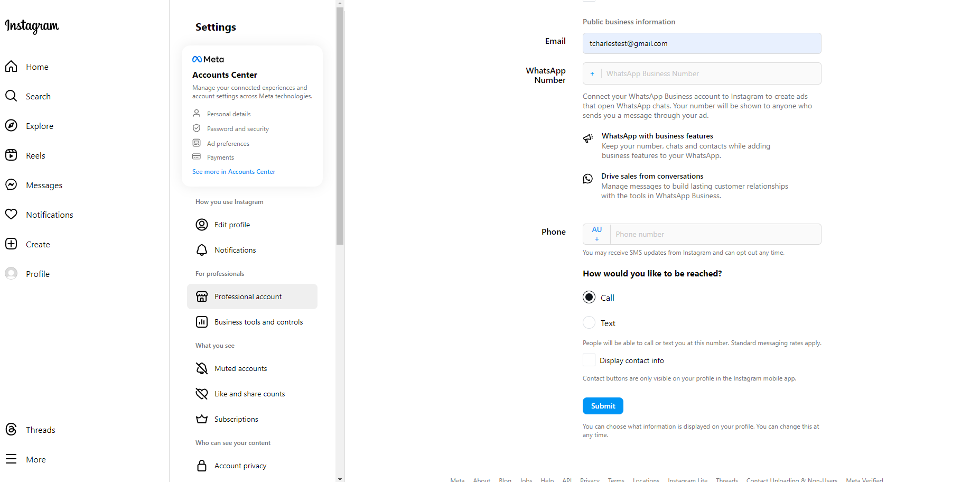The image size is (980, 482).
Task: Click the WhatsApp Business Number field
Action: coord(712,73)
